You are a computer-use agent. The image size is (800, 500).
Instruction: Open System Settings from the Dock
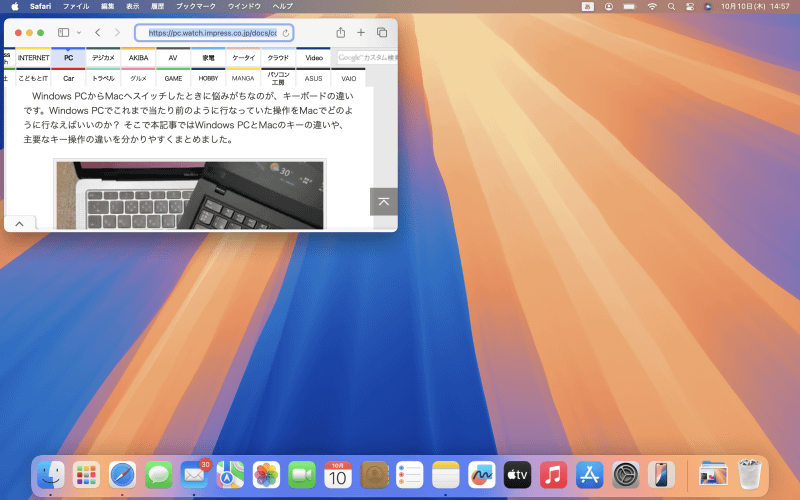(626, 475)
